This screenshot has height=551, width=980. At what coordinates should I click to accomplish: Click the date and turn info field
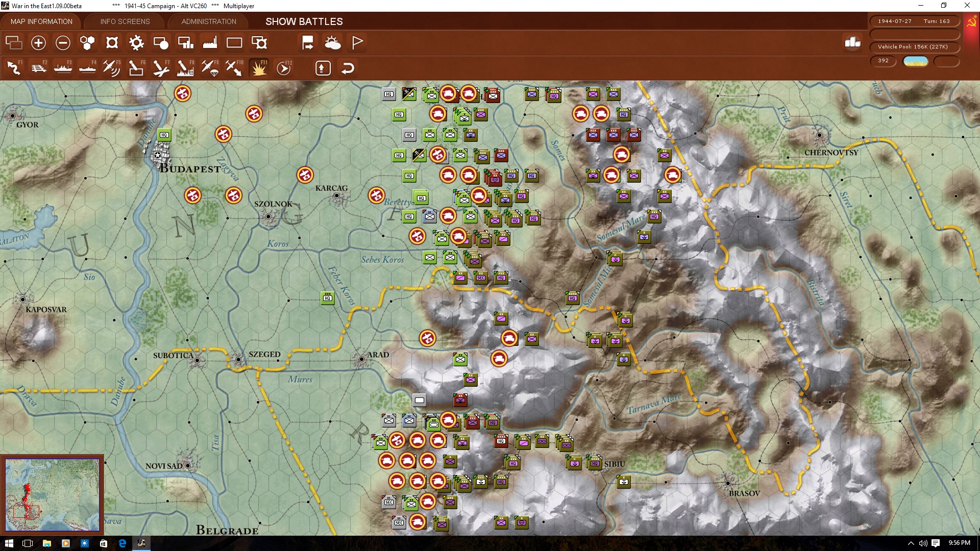coord(914,21)
